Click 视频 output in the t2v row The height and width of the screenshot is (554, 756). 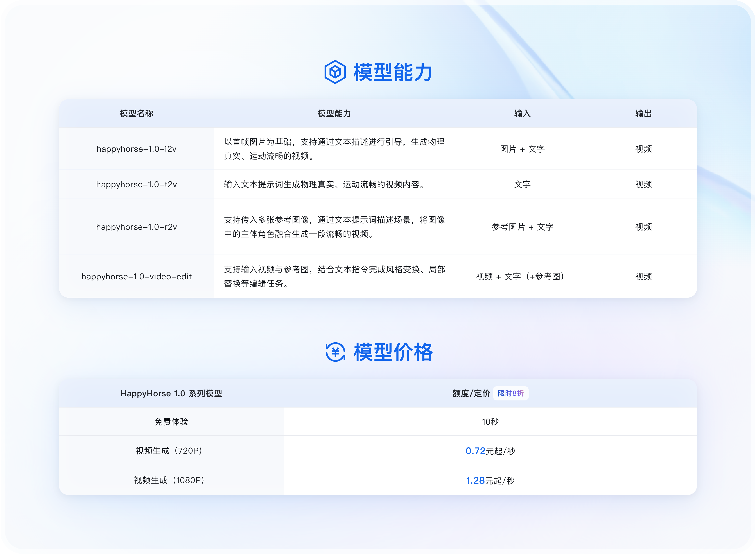coord(643,184)
